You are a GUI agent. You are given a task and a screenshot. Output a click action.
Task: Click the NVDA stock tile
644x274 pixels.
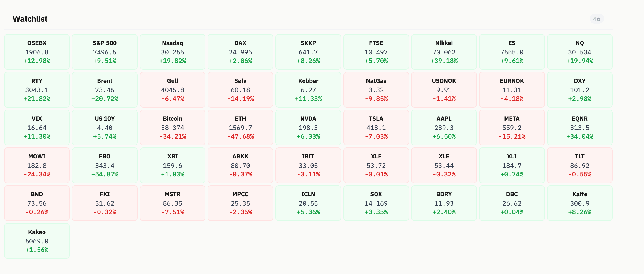[x=308, y=127]
